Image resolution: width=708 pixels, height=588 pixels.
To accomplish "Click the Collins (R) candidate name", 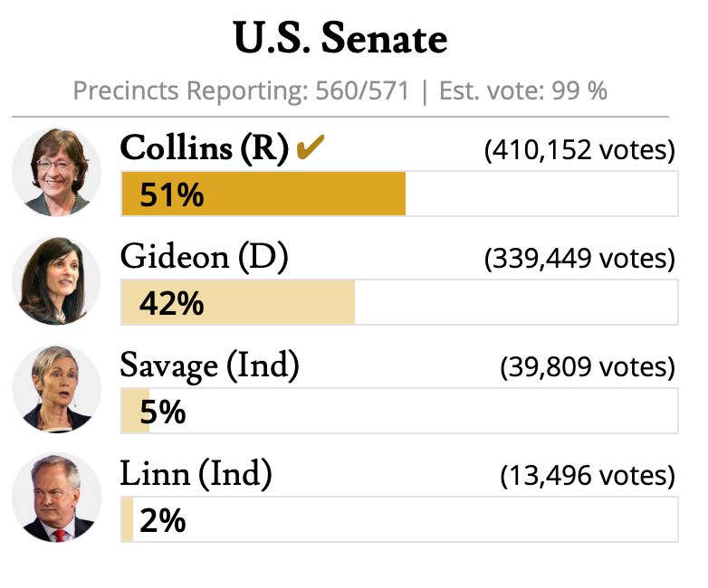I will (204, 148).
